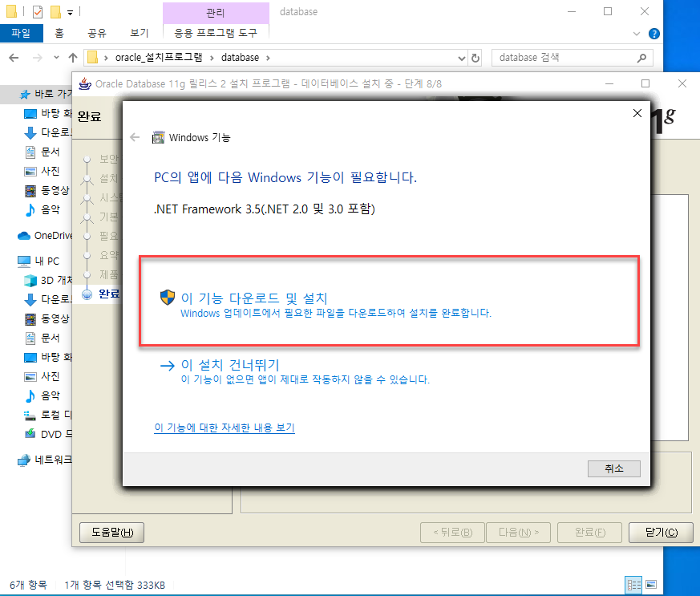Click the properties checkmark icon in quick access toolbar
700x596 pixels.
[38, 12]
